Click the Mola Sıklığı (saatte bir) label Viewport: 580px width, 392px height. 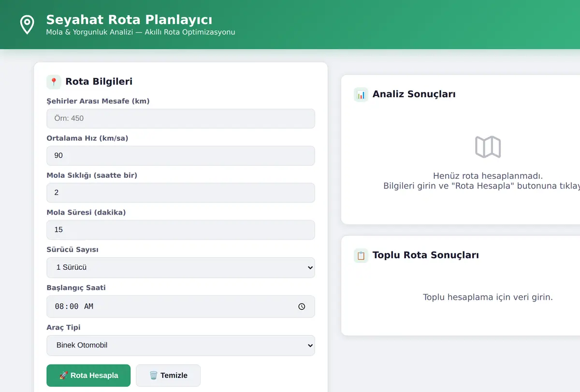click(92, 175)
